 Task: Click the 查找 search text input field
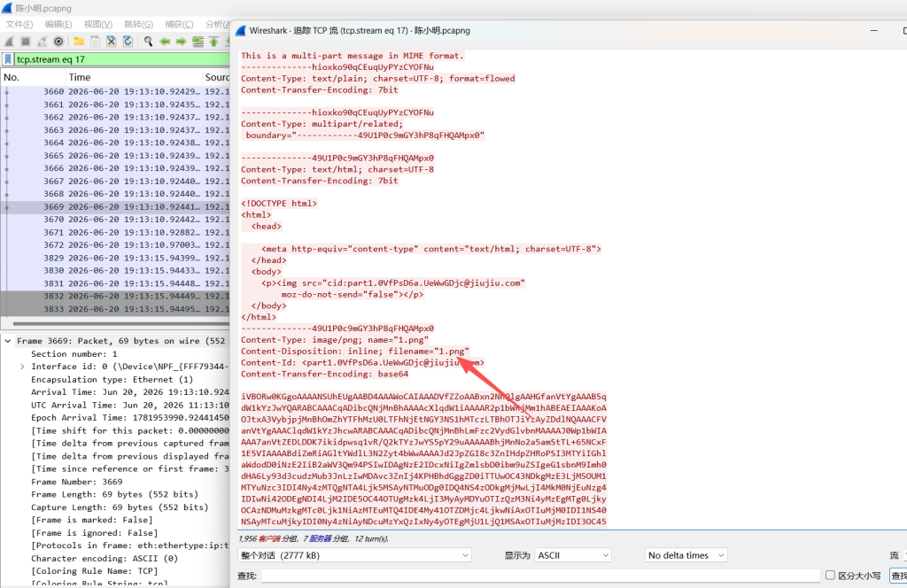[540, 576]
